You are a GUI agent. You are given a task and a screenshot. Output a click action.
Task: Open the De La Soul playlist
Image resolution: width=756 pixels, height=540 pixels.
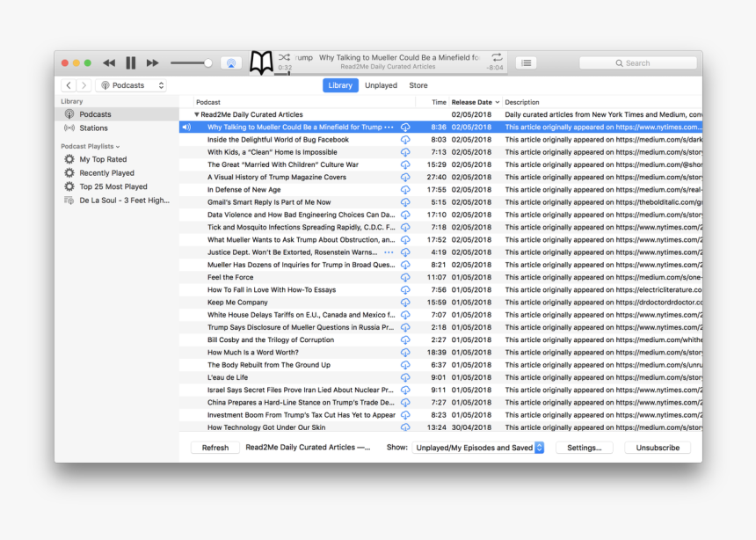tap(116, 201)
